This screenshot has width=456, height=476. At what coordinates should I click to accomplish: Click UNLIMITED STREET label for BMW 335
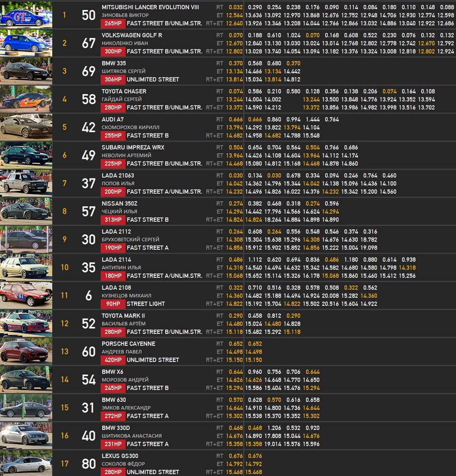tap(152, 79)
